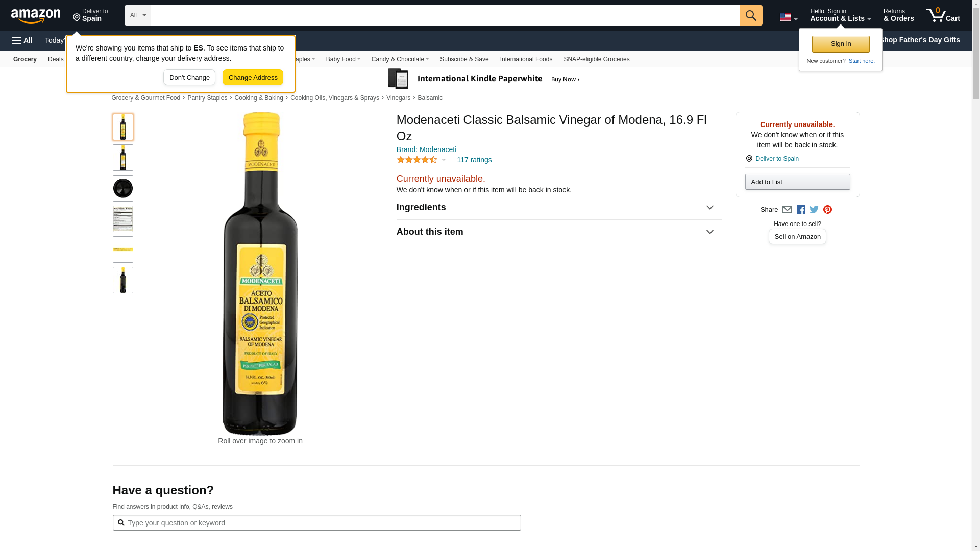The height and width of the screenshot is (551, 980).
Task: Click the Change Address button
Action: [x=253, y=78]
